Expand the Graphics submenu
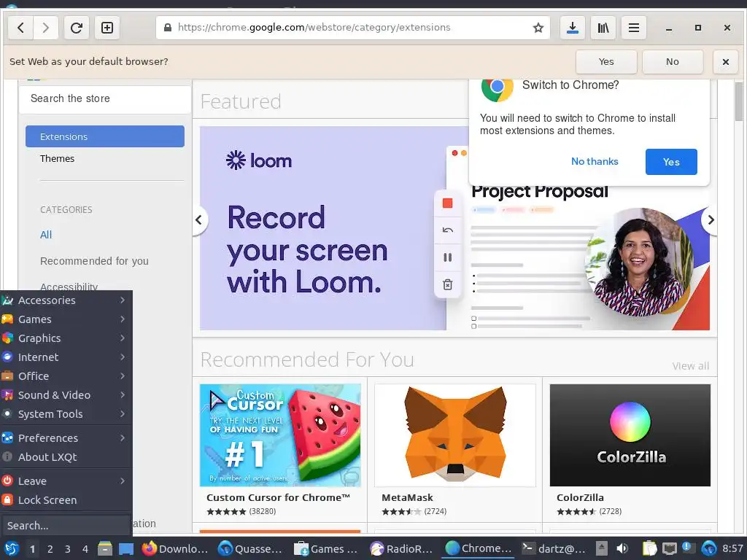This screenshot has width=747, height=560. coord(66,338)
